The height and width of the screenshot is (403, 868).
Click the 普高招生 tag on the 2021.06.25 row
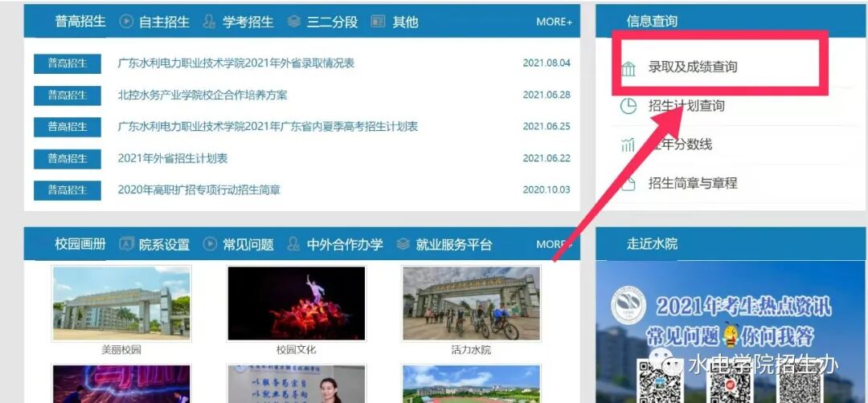[68, 127]
